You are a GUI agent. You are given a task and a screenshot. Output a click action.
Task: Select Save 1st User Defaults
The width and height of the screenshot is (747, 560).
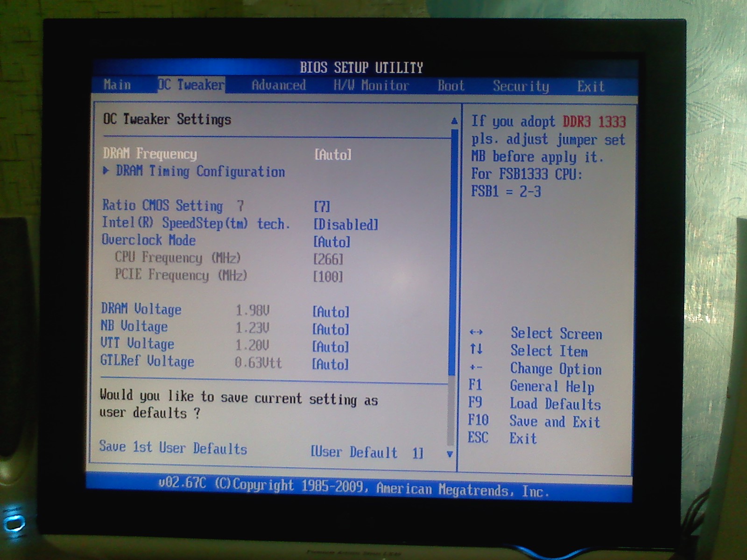173,448
